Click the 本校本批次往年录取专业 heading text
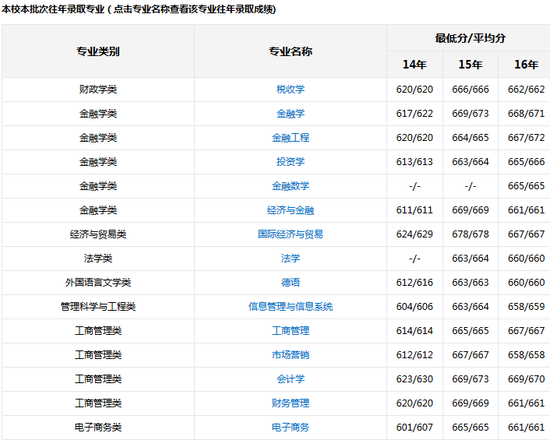 pyautogui.click(x=53, y=9)
